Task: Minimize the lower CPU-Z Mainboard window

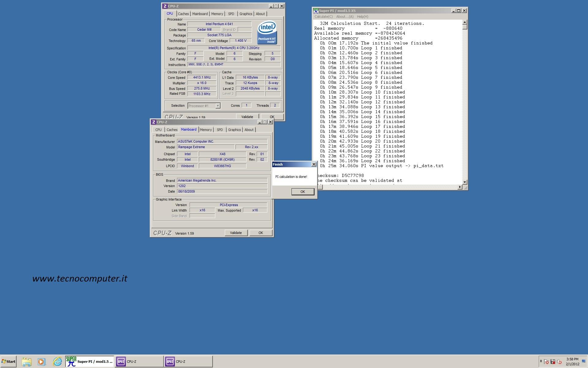Action: coord(260,122)
